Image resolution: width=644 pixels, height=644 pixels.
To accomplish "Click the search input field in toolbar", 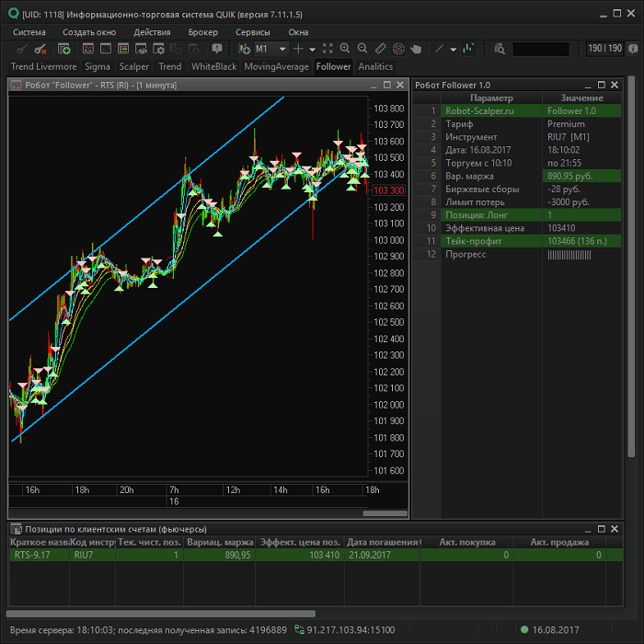I will pos(541,50).
